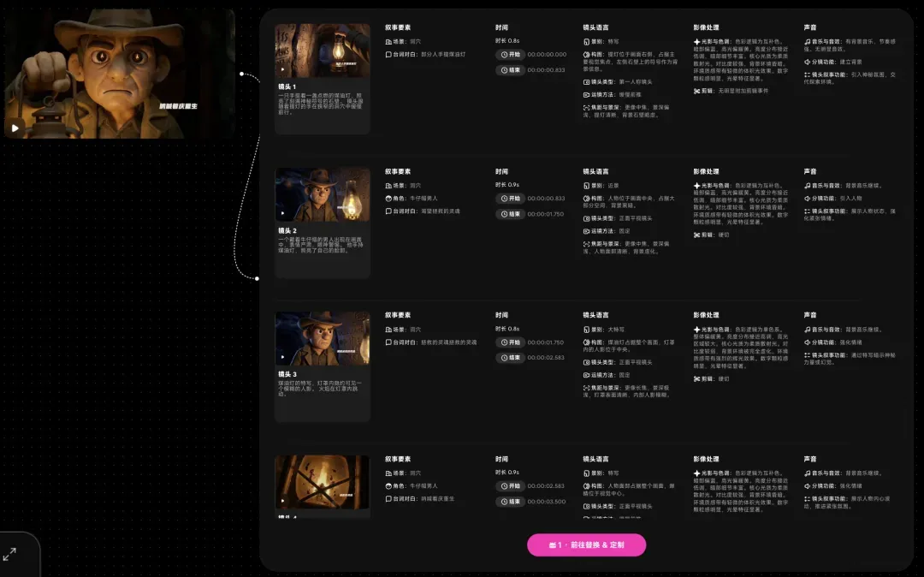Screen dimensions: 924x577
Task: Click the 构图 composition icon in 镜头 1 row
Action: coord(586,55)
